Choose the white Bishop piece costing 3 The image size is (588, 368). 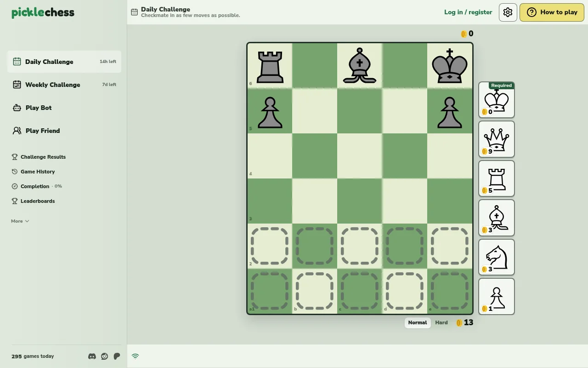coord(497,218)
